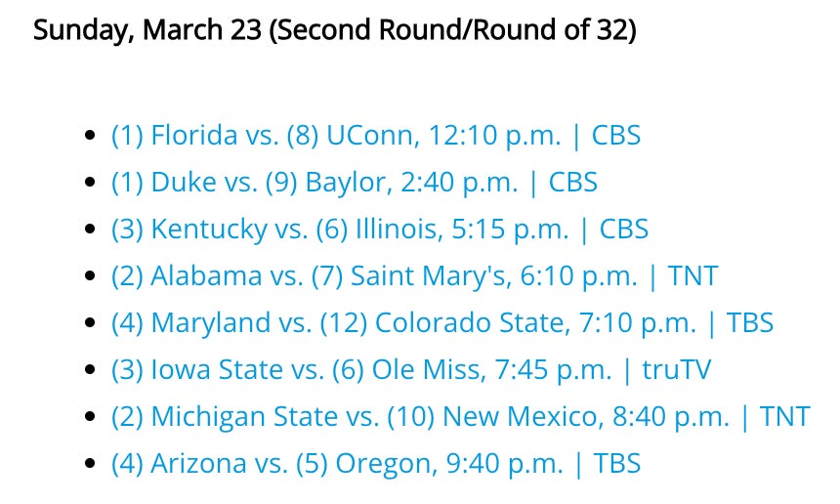Click the bullet beside the Alabama game

coord(91,276)
